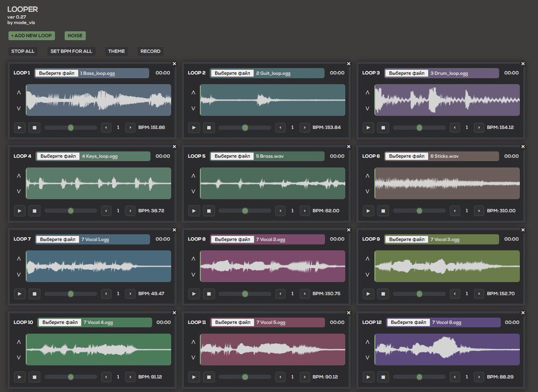
Task: Click up caret on Loop 5
Action: click(193, 176)
